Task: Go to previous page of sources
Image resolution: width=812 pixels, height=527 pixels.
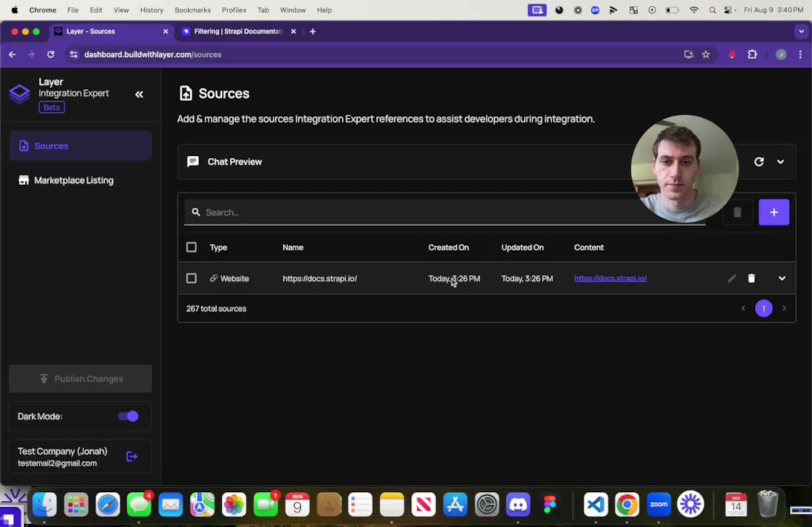Action: click(743, 308)
